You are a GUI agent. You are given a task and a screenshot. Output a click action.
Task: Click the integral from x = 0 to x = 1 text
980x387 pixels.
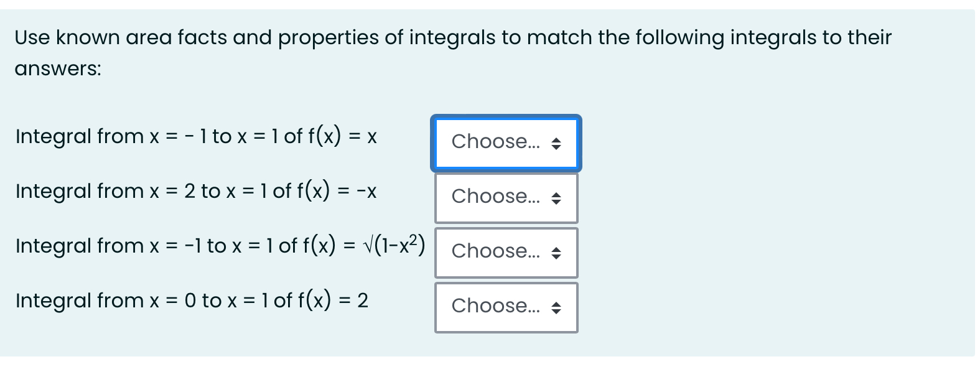tap(192, 301)
